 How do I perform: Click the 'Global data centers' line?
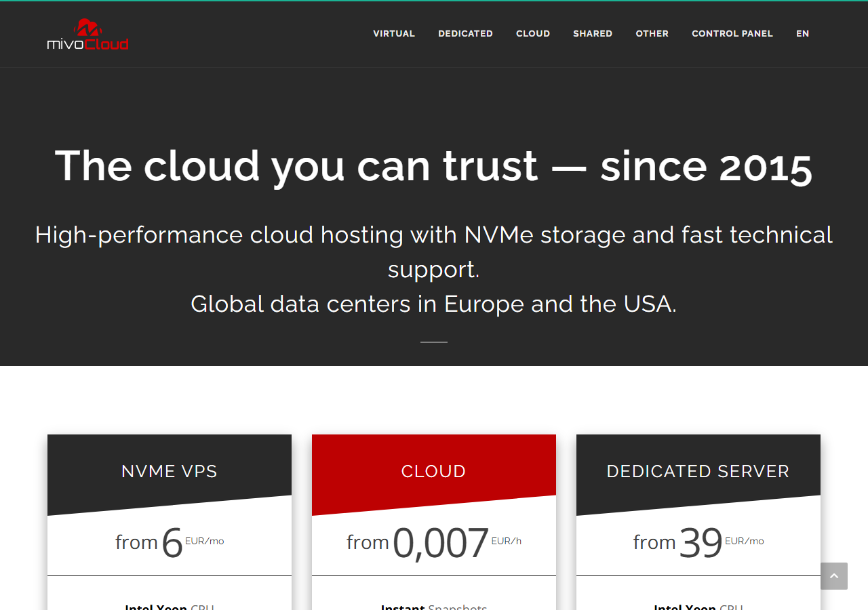(x=434, y=304)
